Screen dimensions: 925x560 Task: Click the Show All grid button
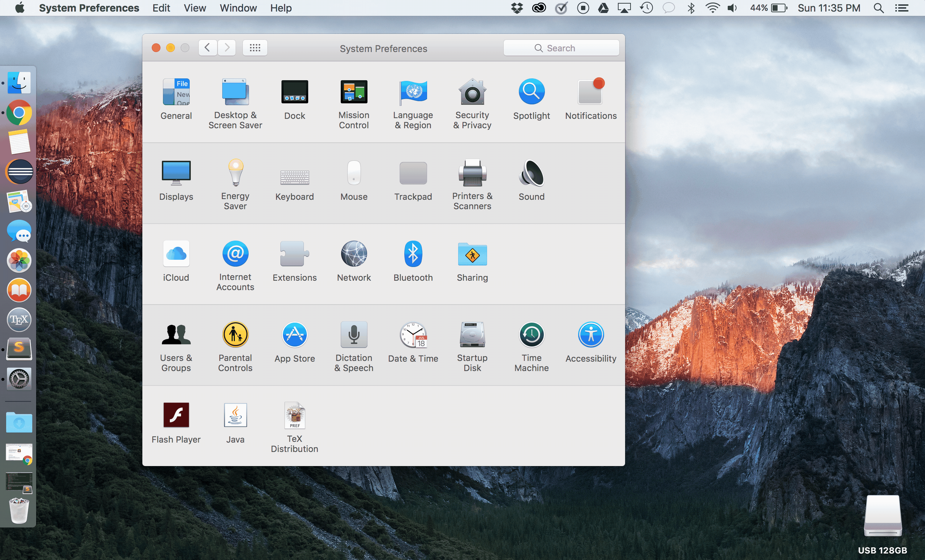(255, 48)
